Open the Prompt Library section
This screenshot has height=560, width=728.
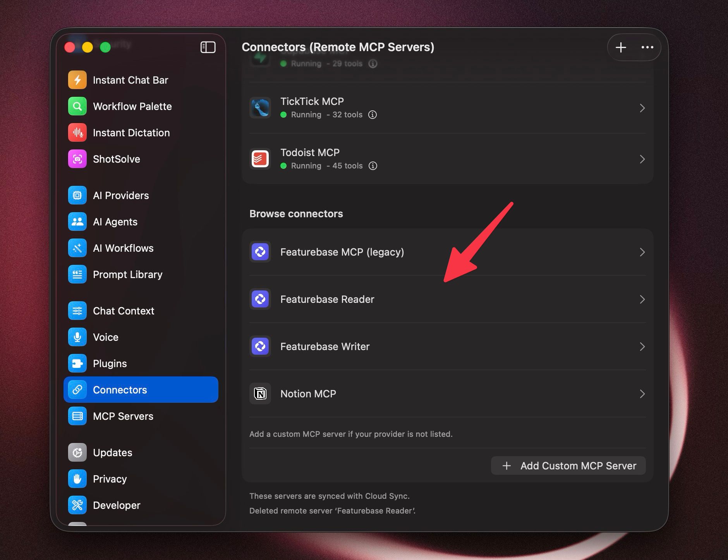pos(141,275)
